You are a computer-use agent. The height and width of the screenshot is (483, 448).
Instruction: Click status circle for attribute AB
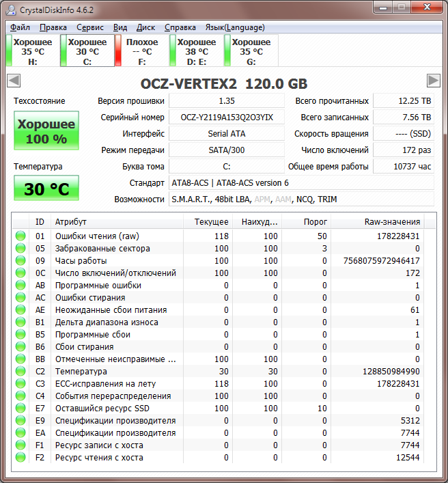click(x=20, y=286)
